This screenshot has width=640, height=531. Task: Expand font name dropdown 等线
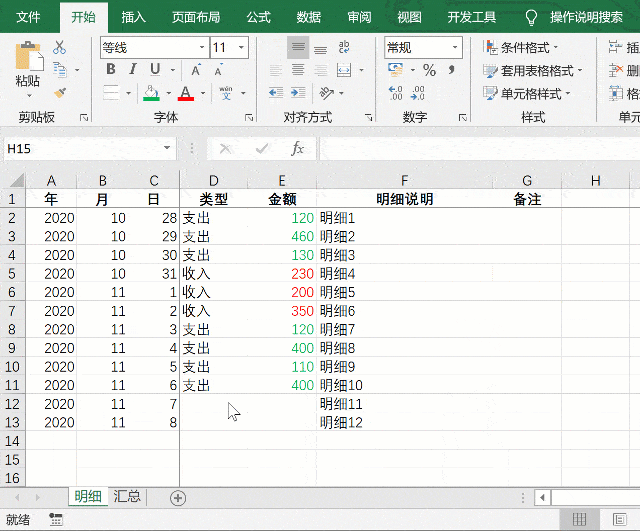(x=202, y=48)
